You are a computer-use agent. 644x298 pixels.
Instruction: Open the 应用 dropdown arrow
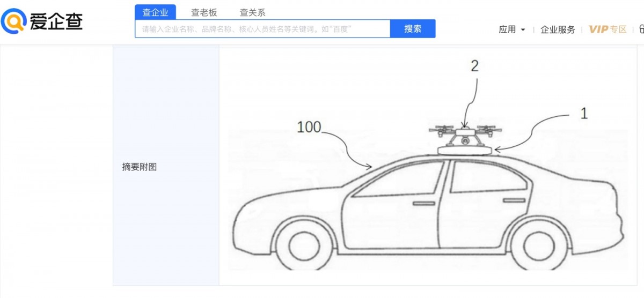coord(523,30)
